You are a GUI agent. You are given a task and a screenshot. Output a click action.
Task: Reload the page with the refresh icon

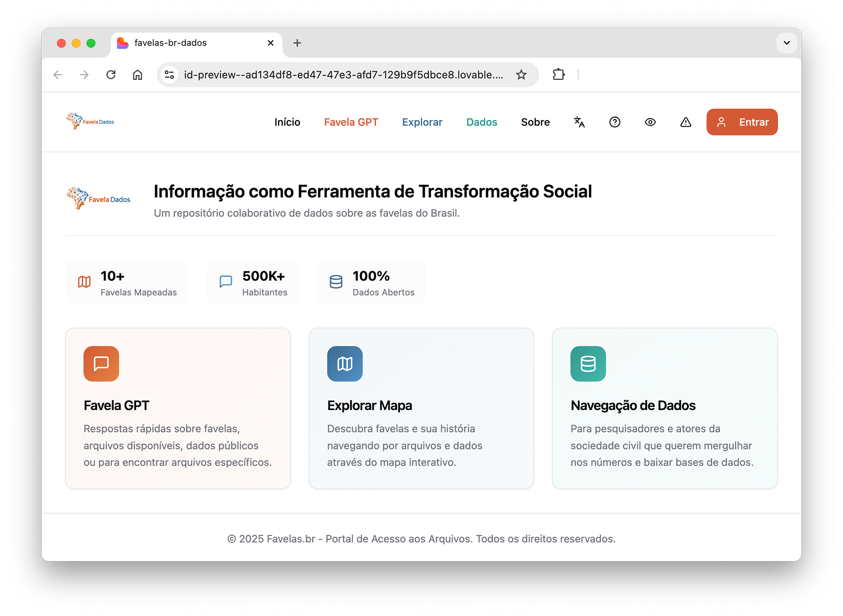tap(111, 75)
